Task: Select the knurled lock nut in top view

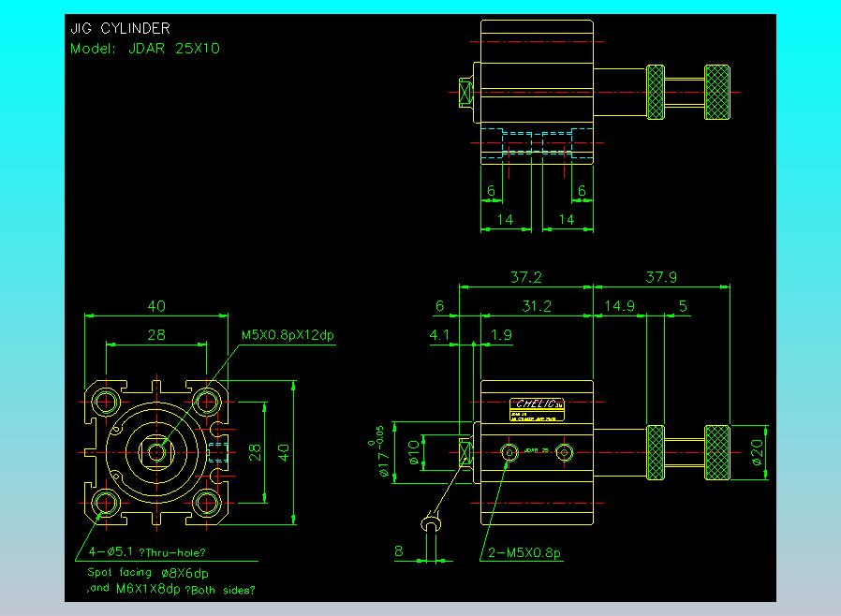Action: coord(656,92)
